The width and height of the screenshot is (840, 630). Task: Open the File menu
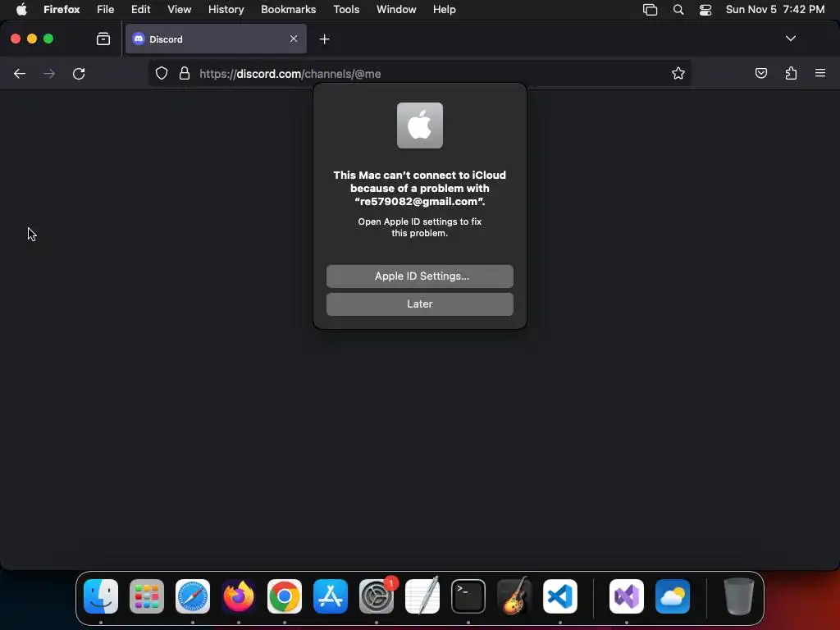coord(106,10)
